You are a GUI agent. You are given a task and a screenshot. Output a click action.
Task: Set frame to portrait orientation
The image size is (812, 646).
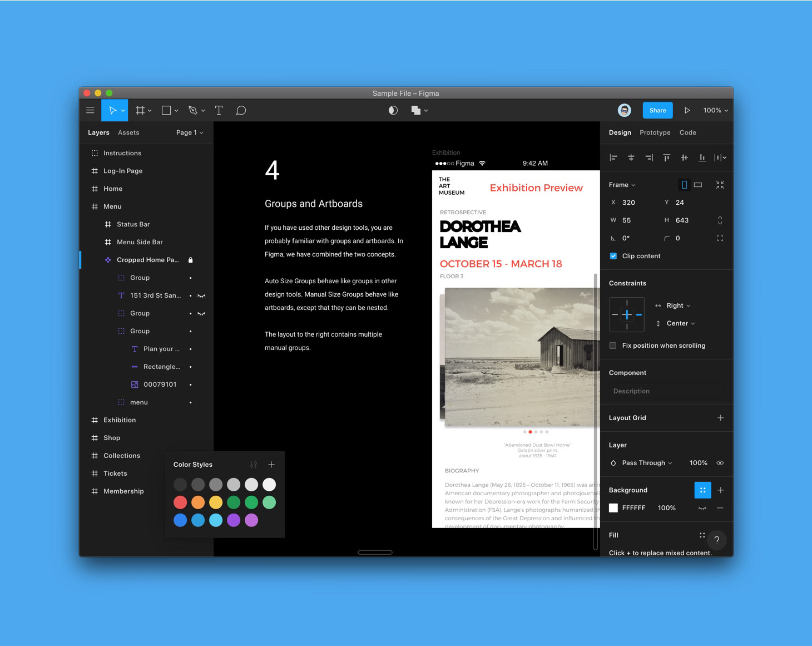coord(685,185)
